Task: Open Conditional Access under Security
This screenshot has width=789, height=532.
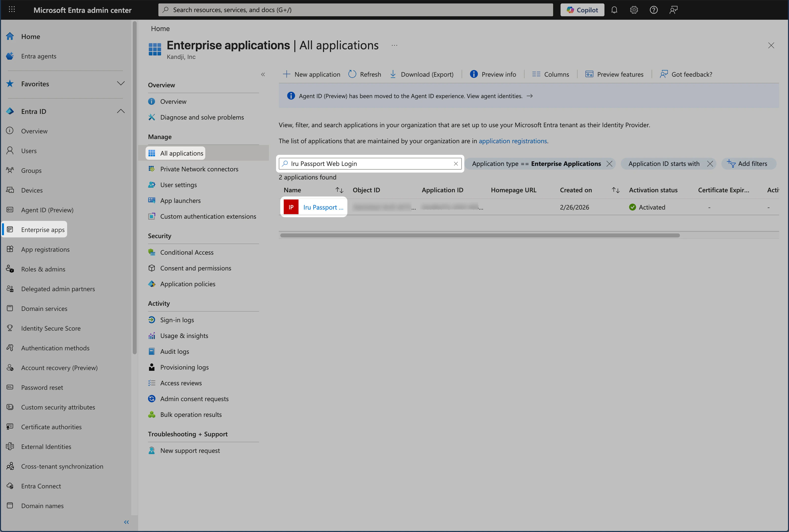Action: pyautogui.click(x=187, y=252)
